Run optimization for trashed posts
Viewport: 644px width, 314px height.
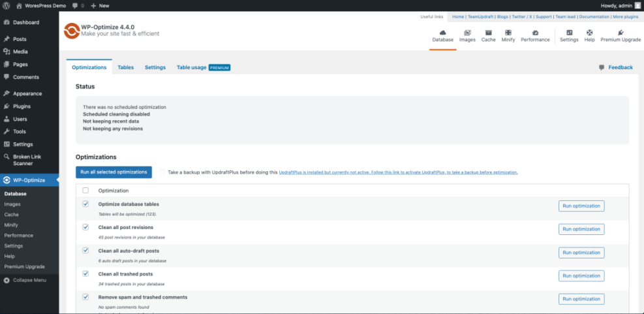[581, 275]
